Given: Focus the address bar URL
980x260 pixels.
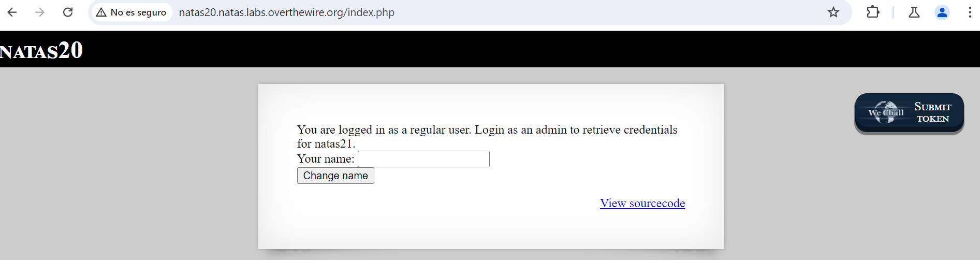Looking at the screenshot, I should [x=286, y=12].
